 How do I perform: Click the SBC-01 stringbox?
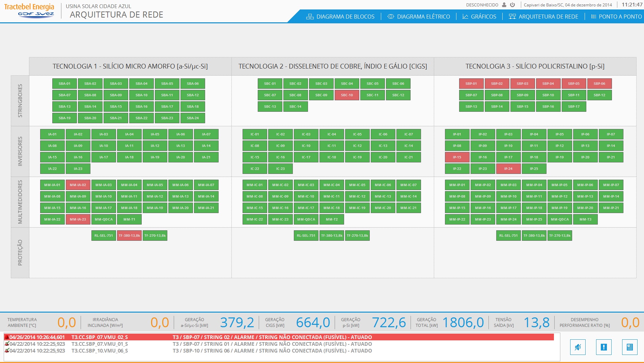[270, 84]
